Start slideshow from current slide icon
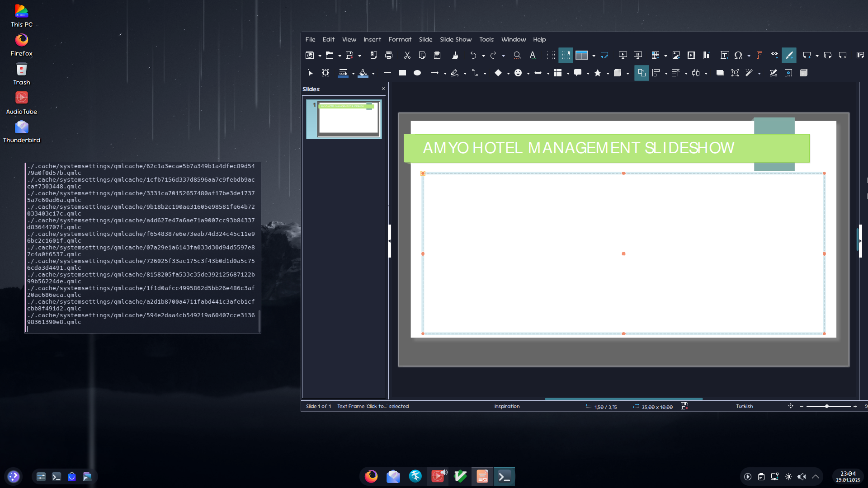 (638, 55)
